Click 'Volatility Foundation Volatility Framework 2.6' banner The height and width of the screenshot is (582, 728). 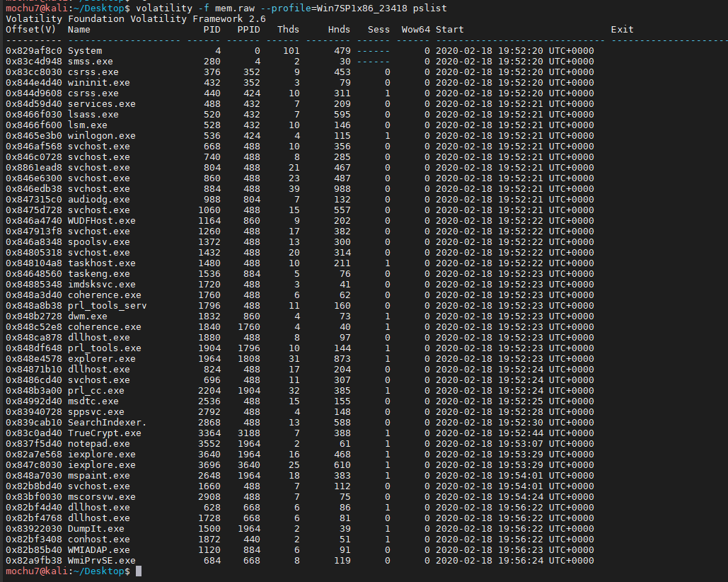(x=136, y=18)
